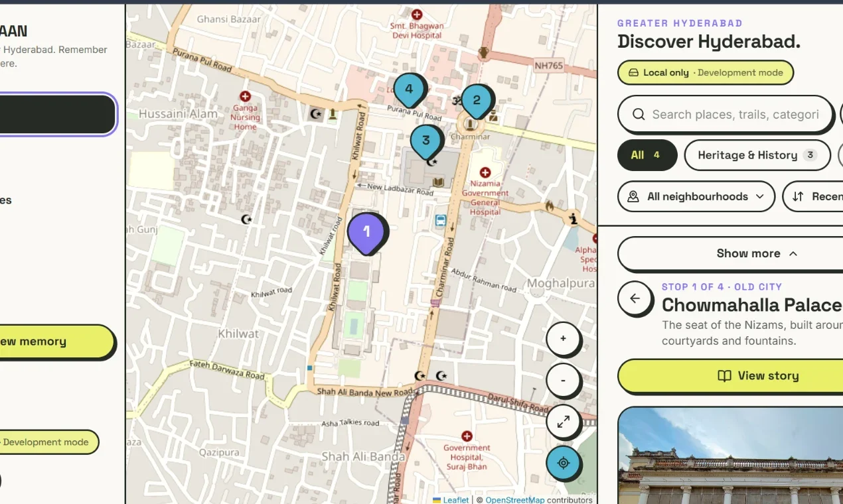The width and height of the screenshot is (843, 504).
Task: Click the Ghansi Bazaar map label
Action: [x=229, y=19]
